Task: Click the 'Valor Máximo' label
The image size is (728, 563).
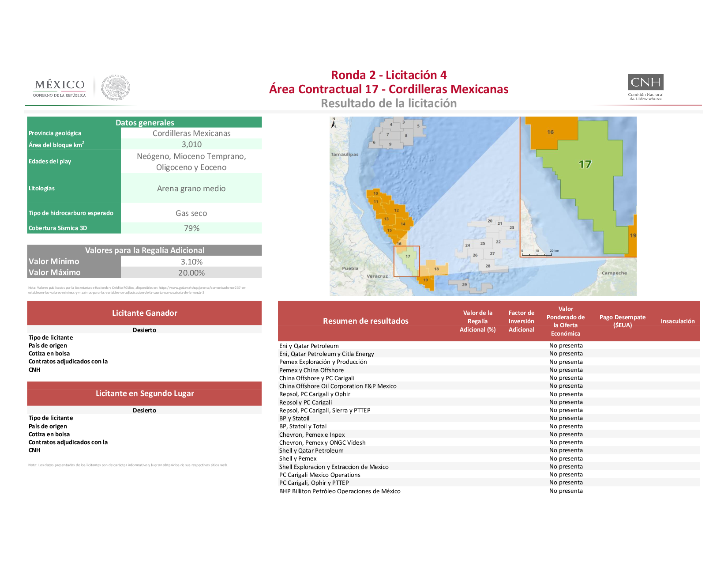Action: [55, 272]
